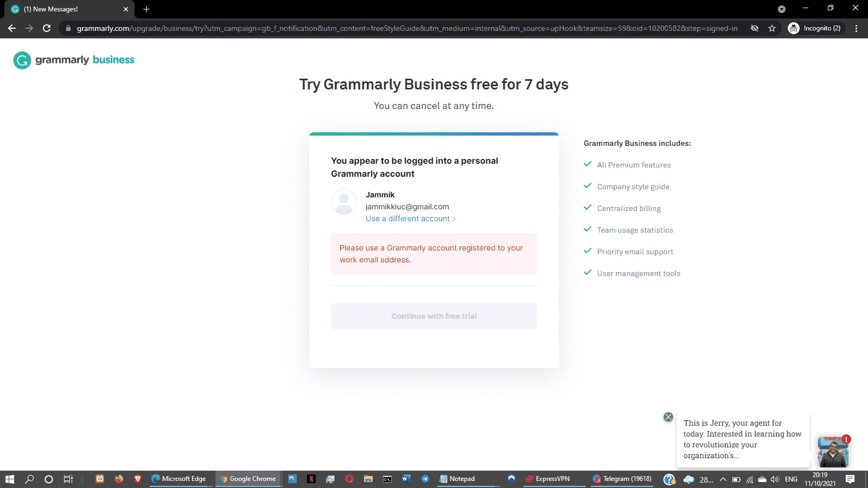Click the All Premium features item
The image size is (868, 488).
point(634,165)
